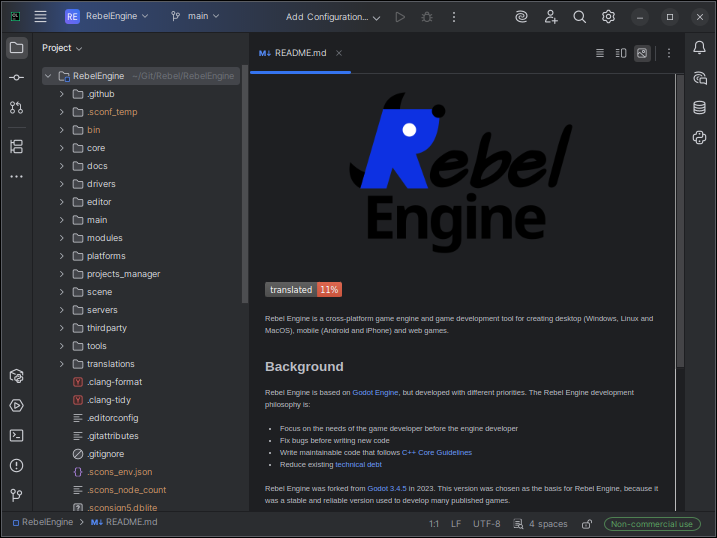Open the main hamburger menu
Image resolution: width=717 pixels, height=538 pixels.
click(40, 16)
